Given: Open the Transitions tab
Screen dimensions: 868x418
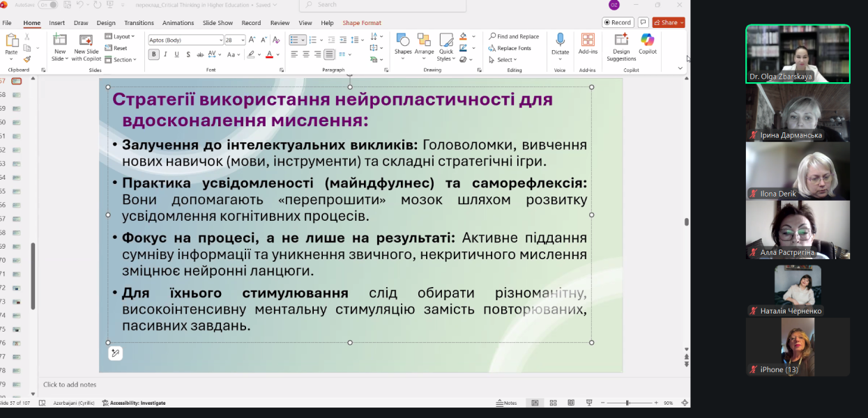Looking at the screenshot, I should [x=139, y=23].
